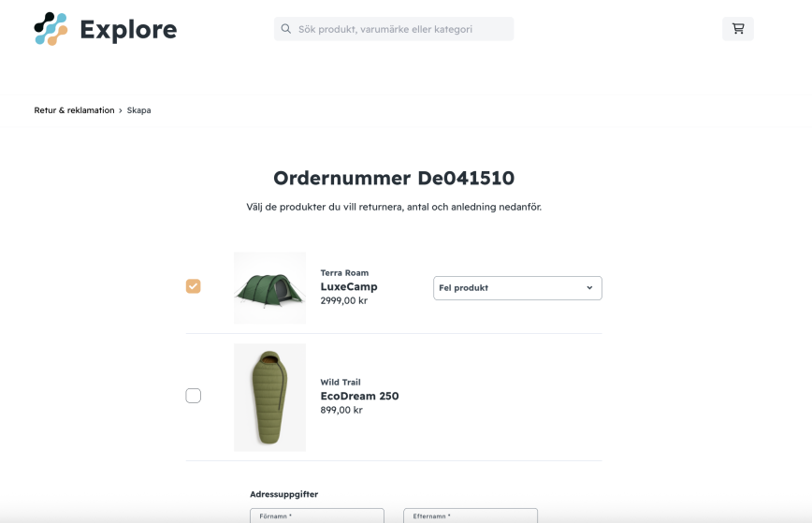Go to Retur & reklamation breadcrumb

(x=74, y=110)
